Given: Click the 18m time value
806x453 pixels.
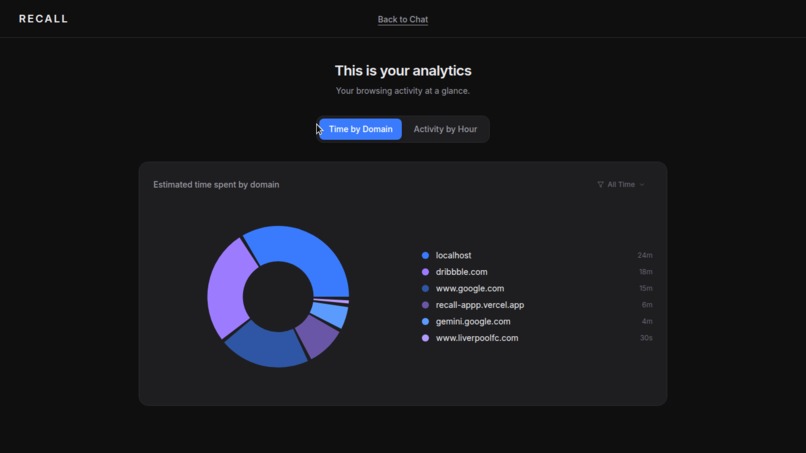Looking at the screenshot, I should [x=646, y=272].
